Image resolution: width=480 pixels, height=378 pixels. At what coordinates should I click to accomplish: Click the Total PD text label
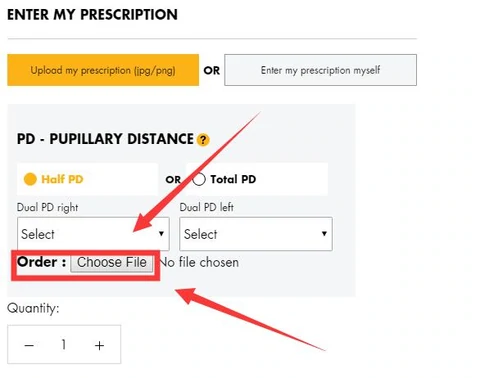(x=233, y=179)
